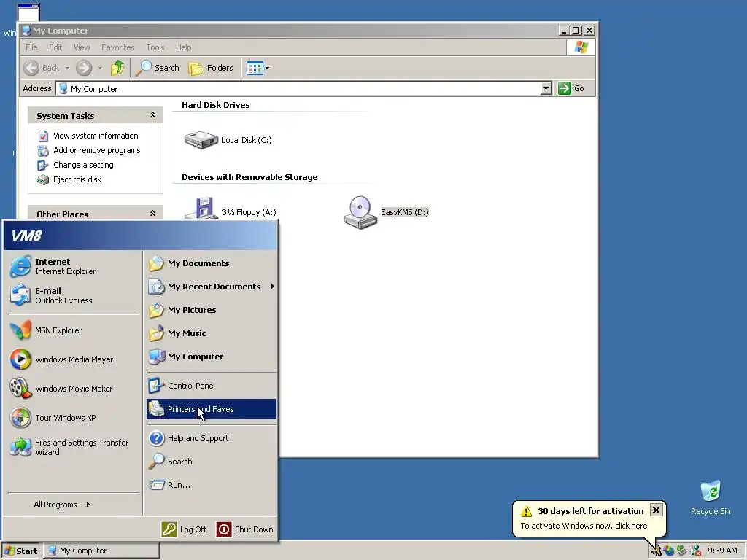Open the Tools menu
Image resolution: width=747 pixels, height=560 pixels.
click(155, 47)
